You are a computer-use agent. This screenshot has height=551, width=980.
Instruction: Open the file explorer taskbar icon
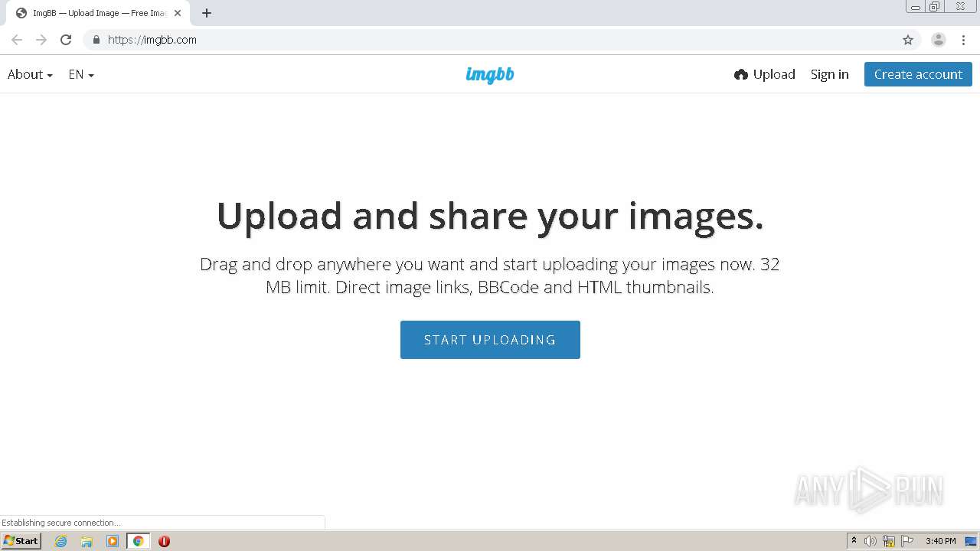pos(87,541)
